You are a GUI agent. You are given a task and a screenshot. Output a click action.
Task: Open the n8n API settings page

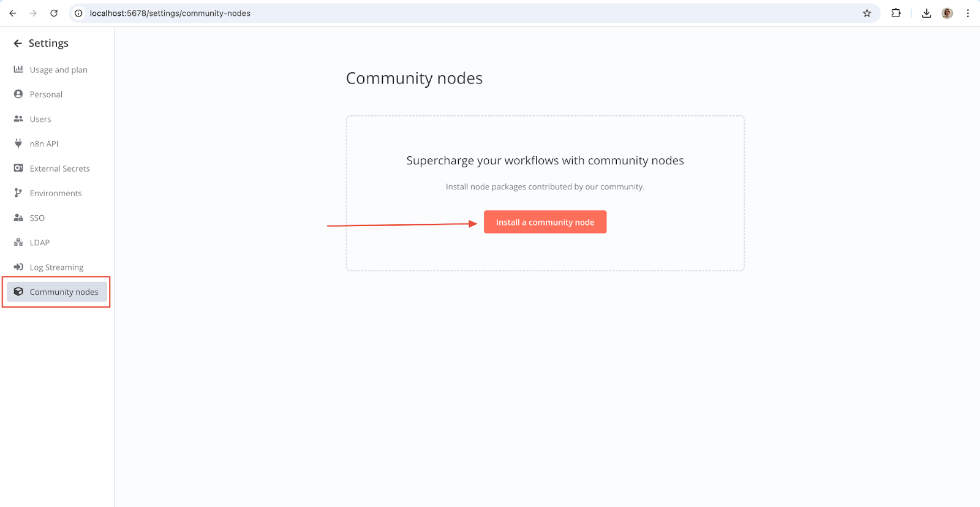[x=57, y=143]
